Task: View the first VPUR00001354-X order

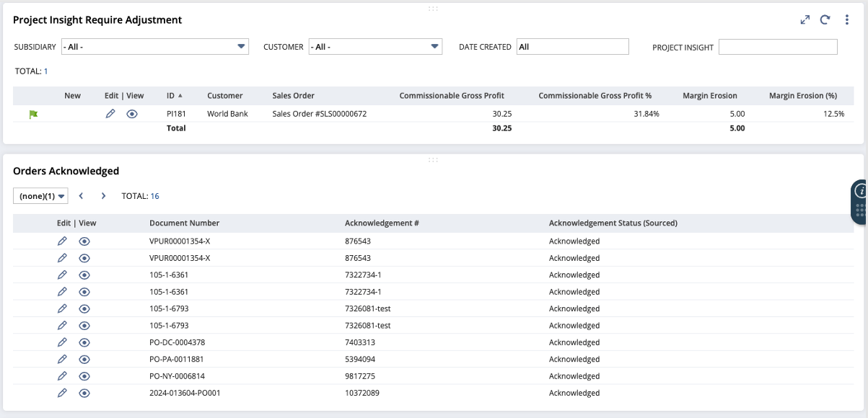Action: coord(84,241)
